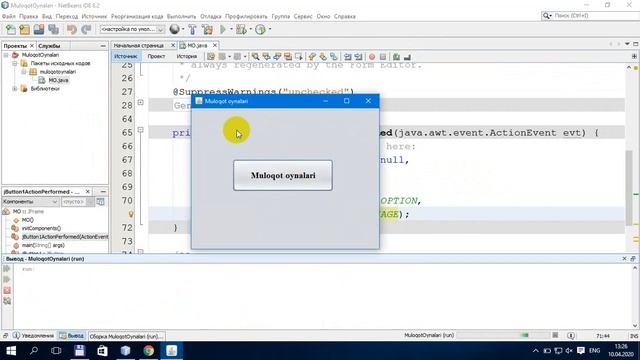Collapse the code fold at line 65

tap(140, 130)
